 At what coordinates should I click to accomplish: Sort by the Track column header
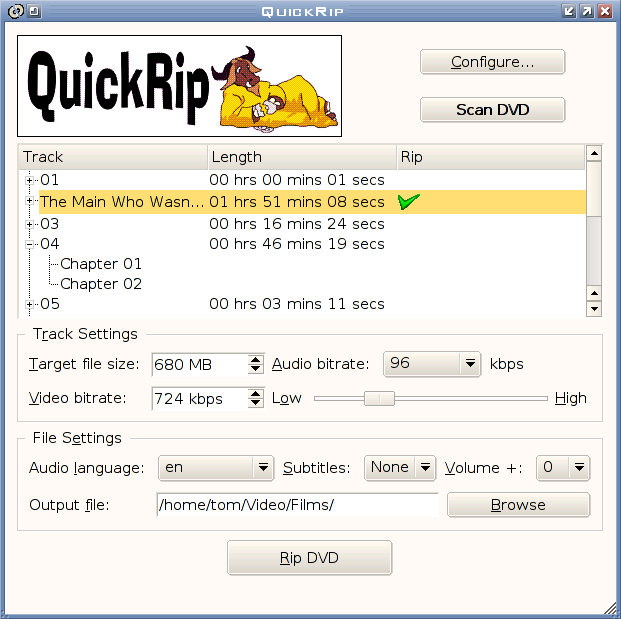coord(113,157)
